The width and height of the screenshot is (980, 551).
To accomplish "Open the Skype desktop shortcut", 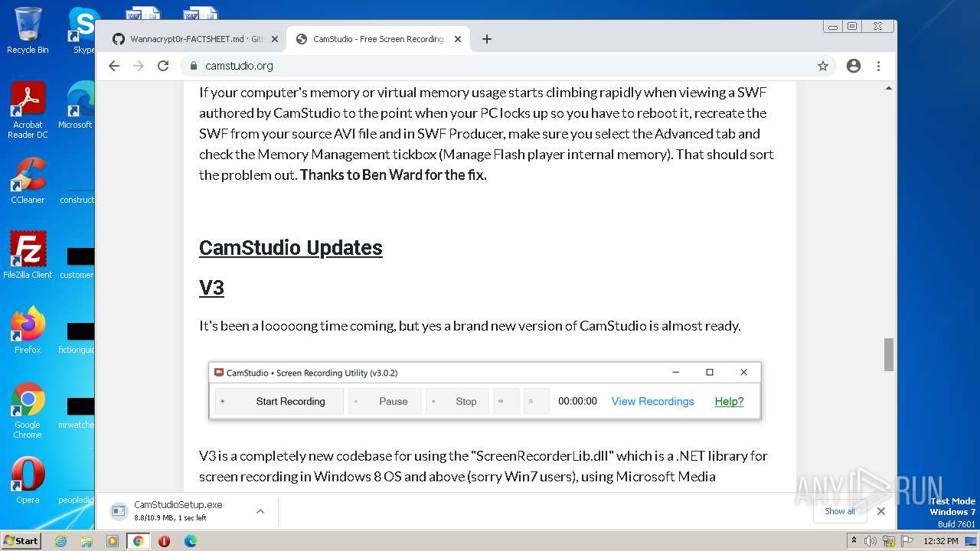I will 83,31.
